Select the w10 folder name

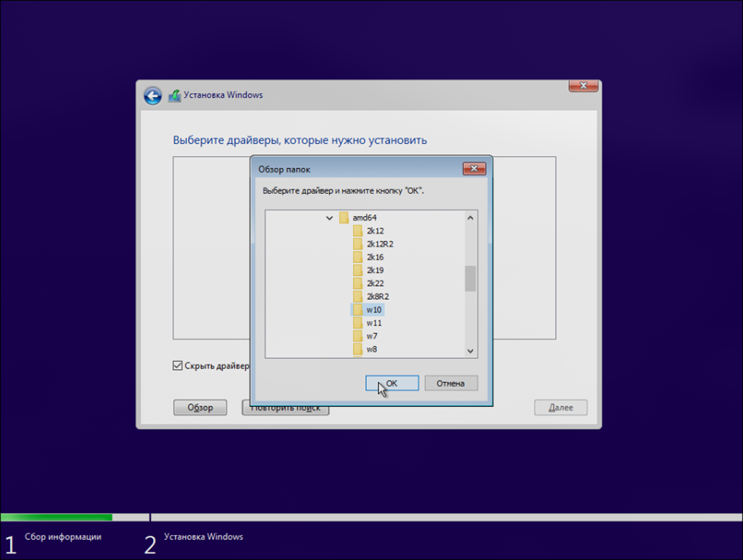click(374, 310)
